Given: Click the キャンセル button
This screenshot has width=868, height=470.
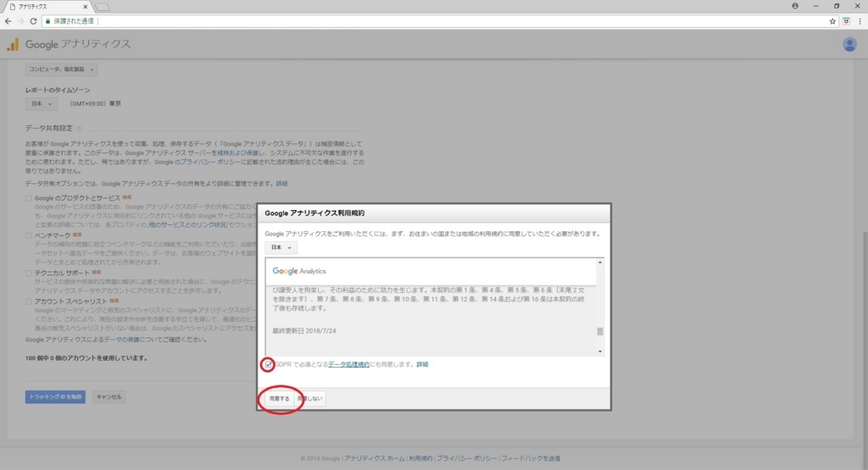Looking at the screenshot, I should coord(109,397).
